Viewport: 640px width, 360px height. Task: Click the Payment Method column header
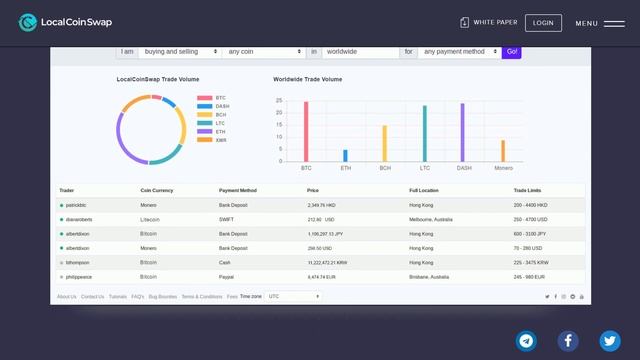click(238, 191)
